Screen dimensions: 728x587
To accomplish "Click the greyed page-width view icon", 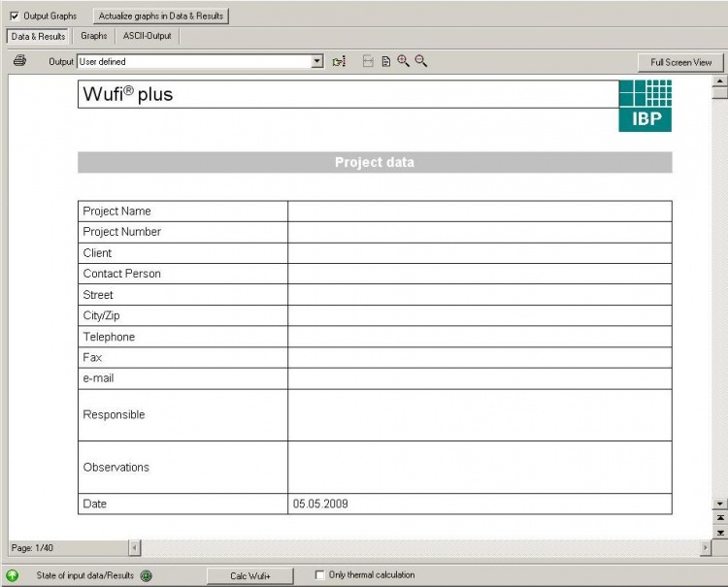I will [x=368, y=61].
